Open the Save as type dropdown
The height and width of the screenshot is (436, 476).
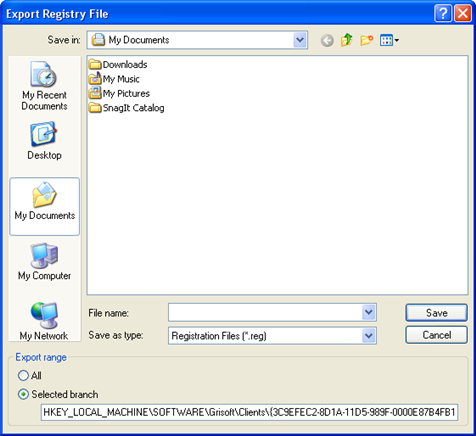point(369,335)
